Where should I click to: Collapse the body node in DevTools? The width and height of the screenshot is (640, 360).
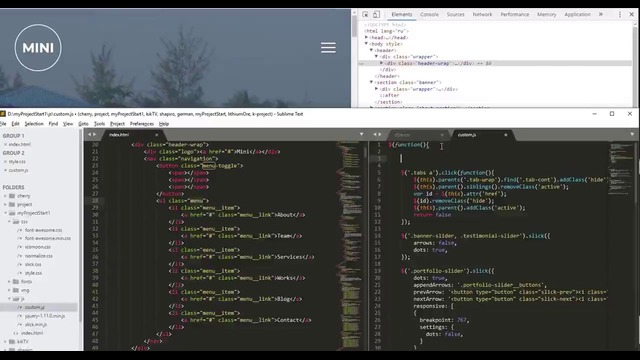367,44
